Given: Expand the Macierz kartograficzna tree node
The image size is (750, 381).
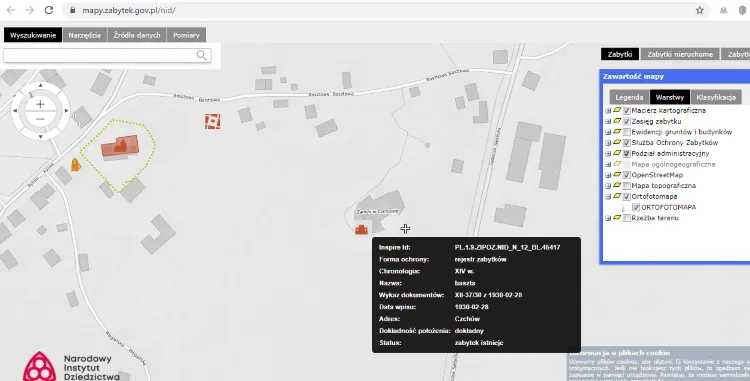Looking at the screenshot, I should [x=608, y=110].
